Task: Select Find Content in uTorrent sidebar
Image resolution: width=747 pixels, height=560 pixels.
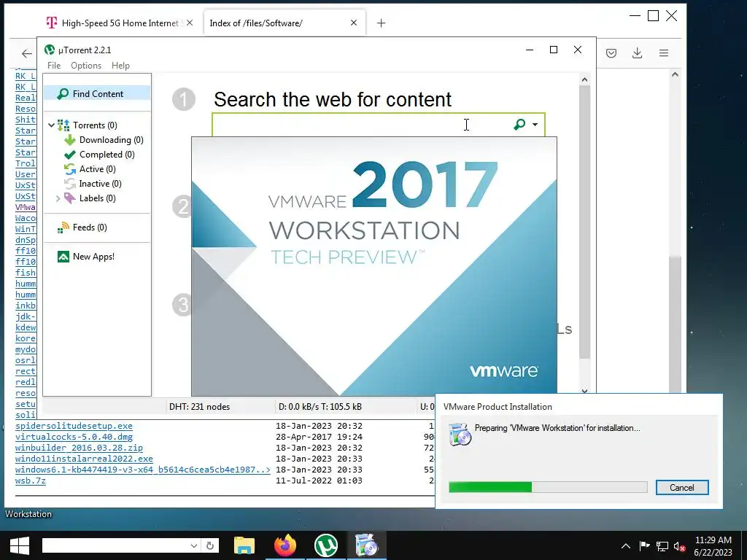Action: (97, 94)
